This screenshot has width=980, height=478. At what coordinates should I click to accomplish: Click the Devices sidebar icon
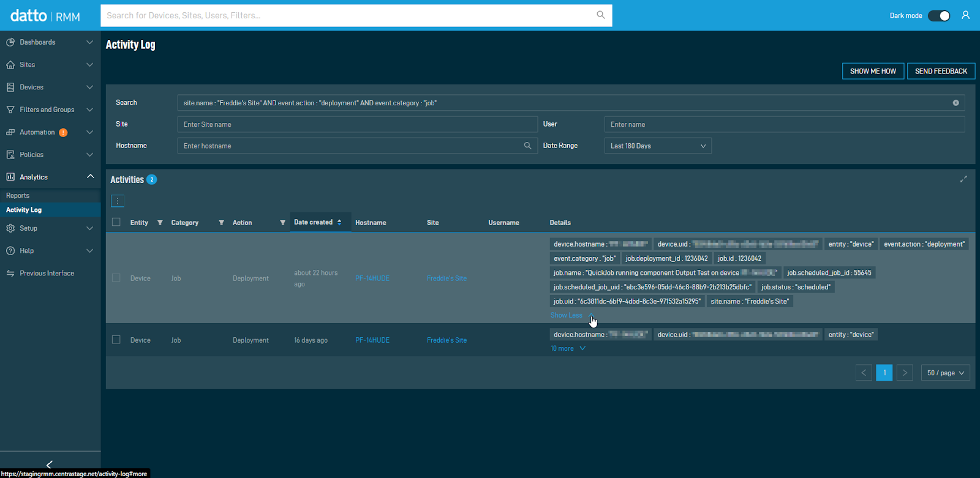click(10, 88)
